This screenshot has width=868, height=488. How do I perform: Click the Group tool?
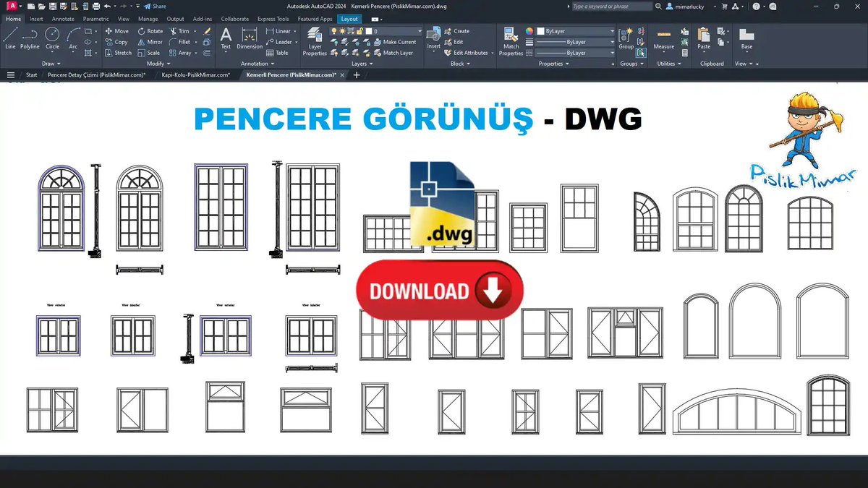626,38
